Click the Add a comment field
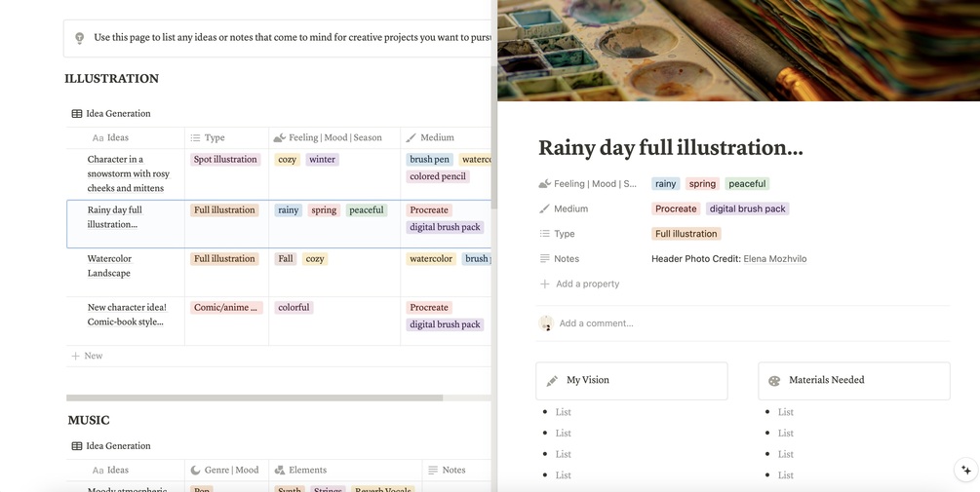 (x=596, y=323)
